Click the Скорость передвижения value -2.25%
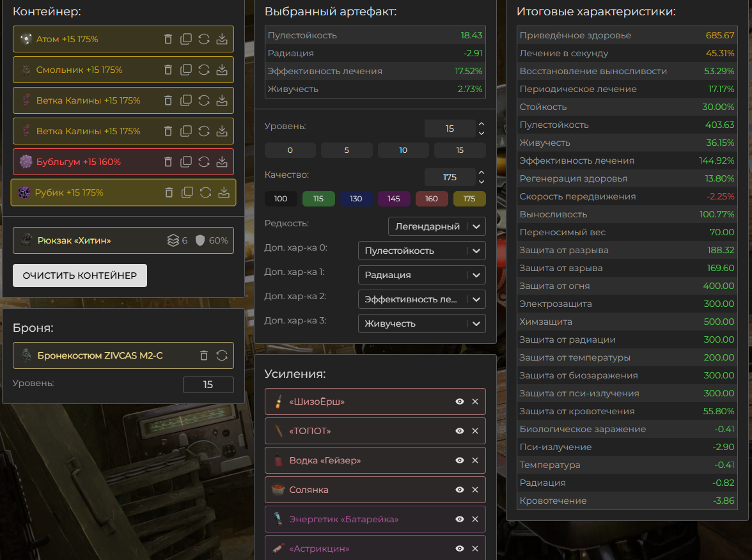The height and width of the screenshot is (560, 752). coord(720,197)
